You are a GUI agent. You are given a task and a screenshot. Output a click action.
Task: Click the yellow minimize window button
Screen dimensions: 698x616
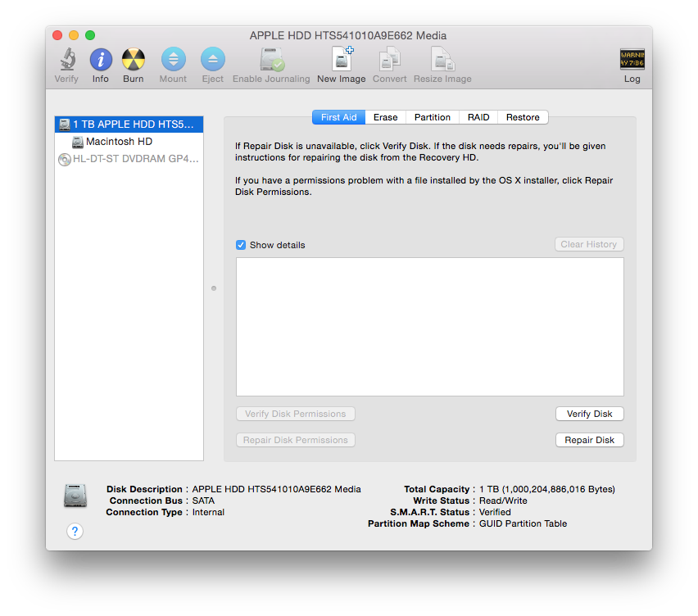(74, 35)
